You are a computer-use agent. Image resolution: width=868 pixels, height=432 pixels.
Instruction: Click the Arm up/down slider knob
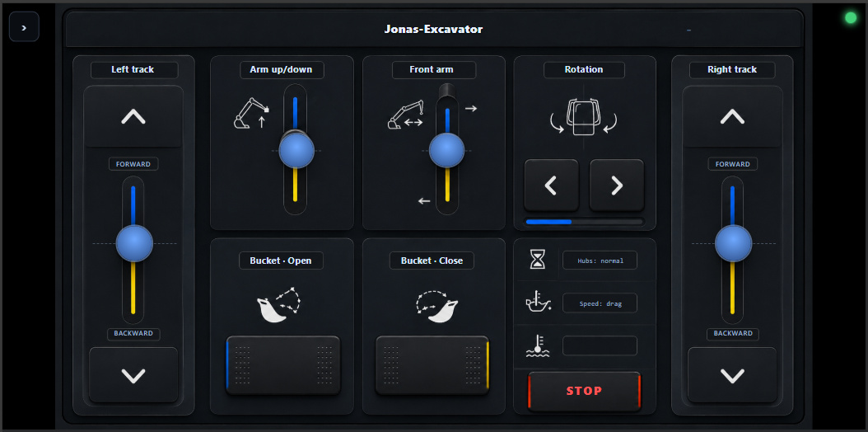296,150
